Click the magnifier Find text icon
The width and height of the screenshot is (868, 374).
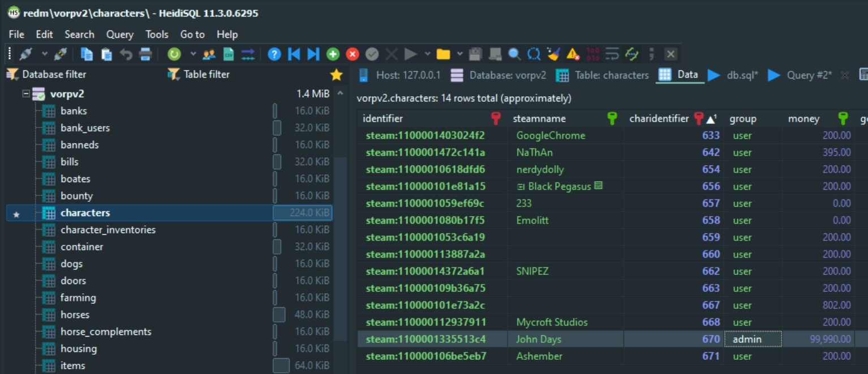coord(514,54)
